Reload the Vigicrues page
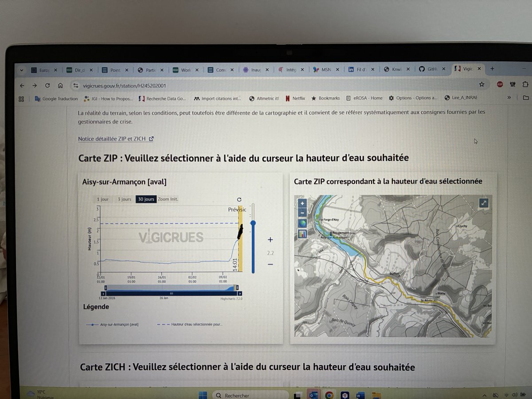Viewport: 532px width, 399px height. [x=47, y=86]
